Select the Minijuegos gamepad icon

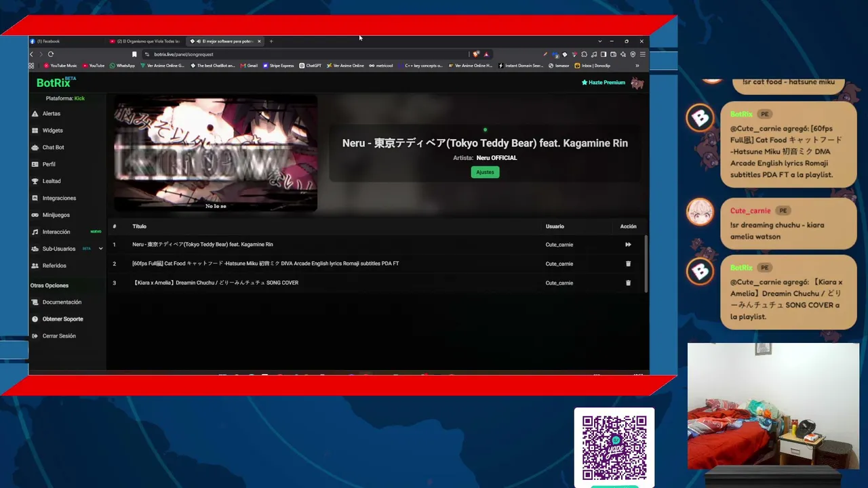click(35, 216)
